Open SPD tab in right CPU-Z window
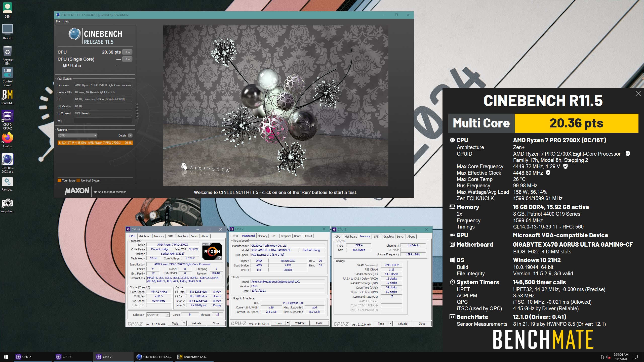The width and height of the screenshot is (644, 362). [376, 236]
